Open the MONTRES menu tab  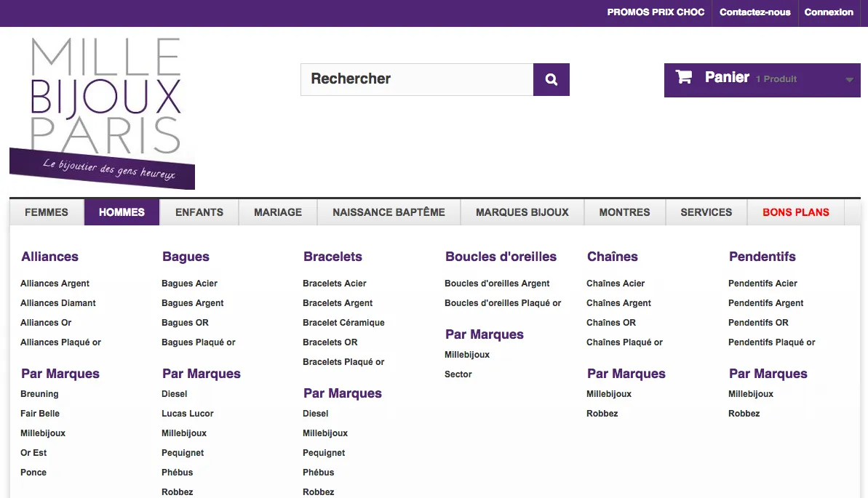tap(624, 212)
